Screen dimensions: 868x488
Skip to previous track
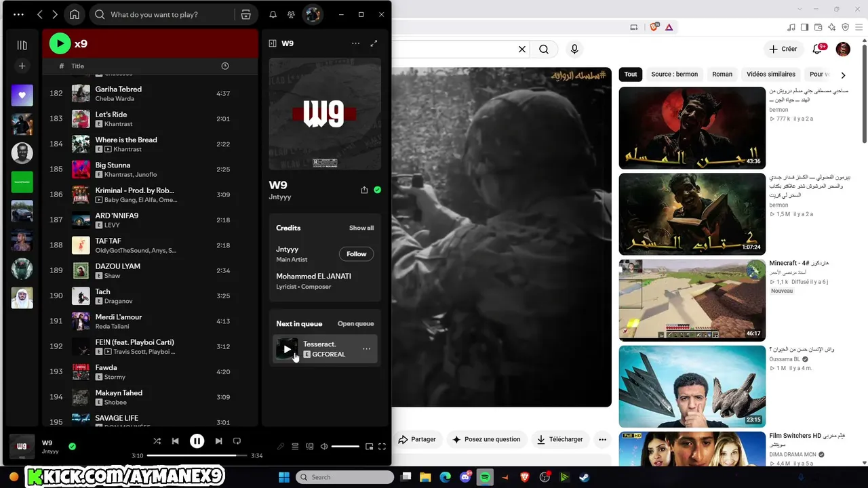[x=175, y=441]
